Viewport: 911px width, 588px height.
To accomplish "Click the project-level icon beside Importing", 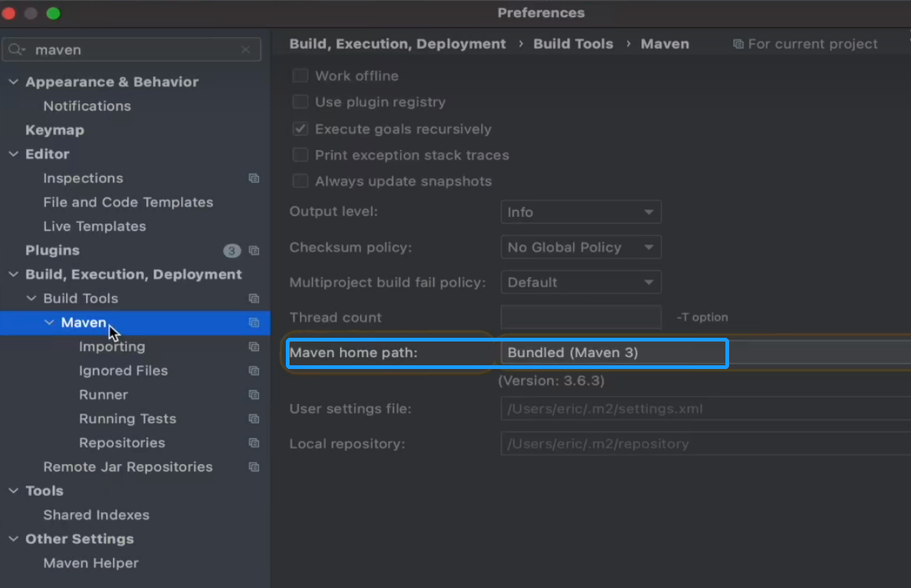I will [x=254, y=347].
